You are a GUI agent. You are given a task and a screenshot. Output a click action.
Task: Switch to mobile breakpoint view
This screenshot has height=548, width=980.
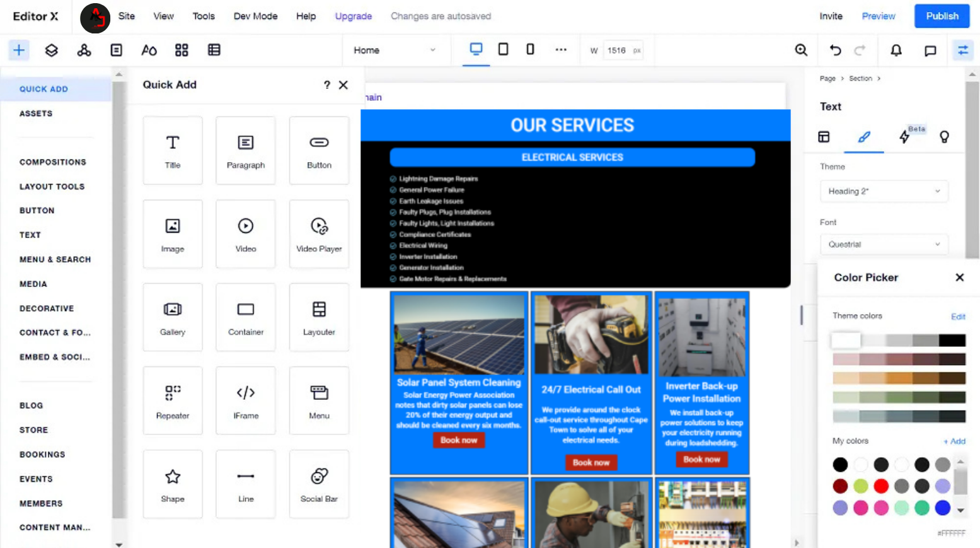click(530, 49)
